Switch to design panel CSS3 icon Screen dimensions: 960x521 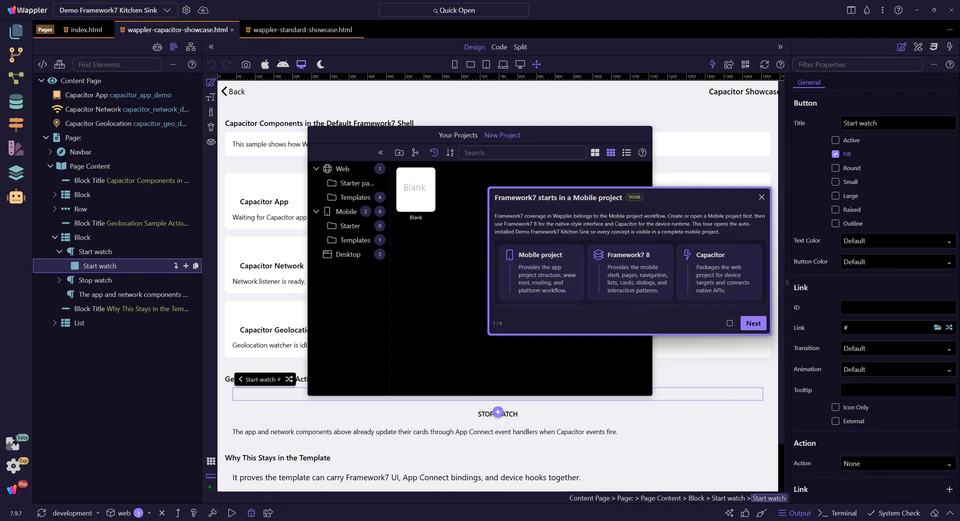coord(934,47)
